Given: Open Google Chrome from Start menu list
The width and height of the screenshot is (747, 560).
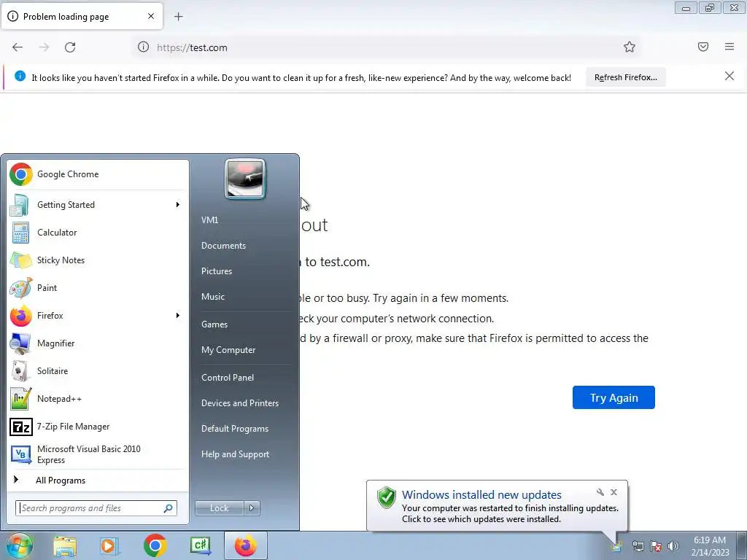Looking at the screenshot, I should (x=98, y=174).
